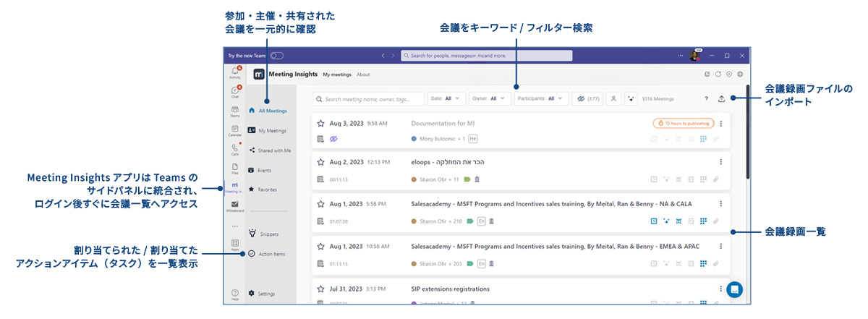Open more options for NA & CALA meeting
The height and width of the screenshot is (319, 868).
coord(720,205)
